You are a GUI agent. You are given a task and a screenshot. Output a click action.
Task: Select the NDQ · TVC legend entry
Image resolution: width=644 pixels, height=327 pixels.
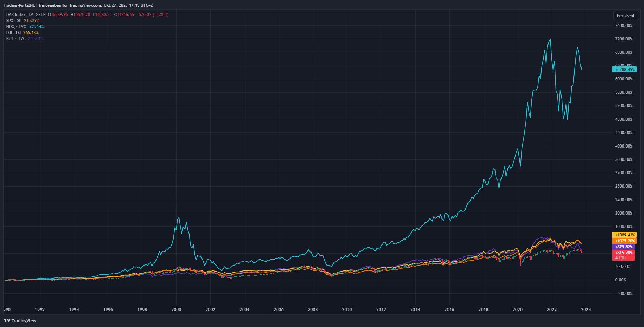[x=16, y=27]
